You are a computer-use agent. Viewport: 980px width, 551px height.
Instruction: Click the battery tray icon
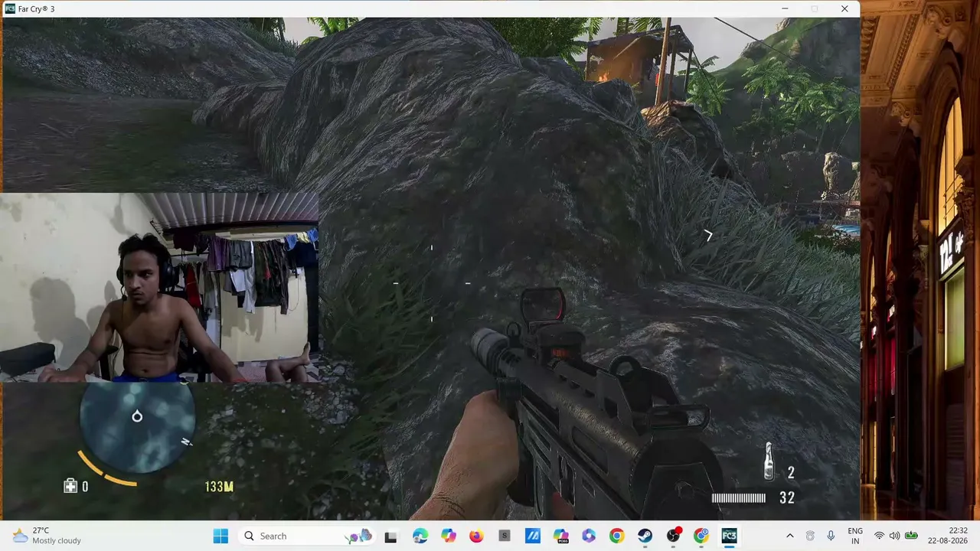[911, 536]
